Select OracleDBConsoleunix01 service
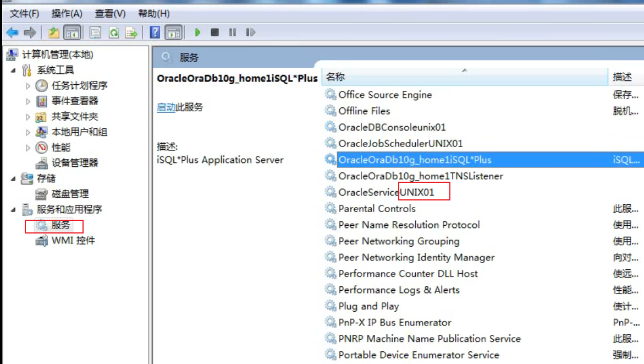 point(392,127)
